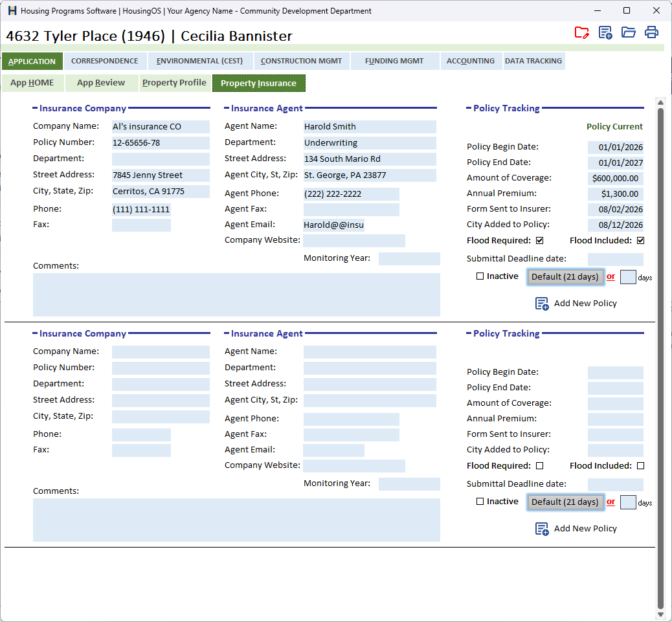This screenshot has height=622, width=672.
Task: Click Default (21 days) button in first policy
Action: pyautogui.click(x=565, y=277)
